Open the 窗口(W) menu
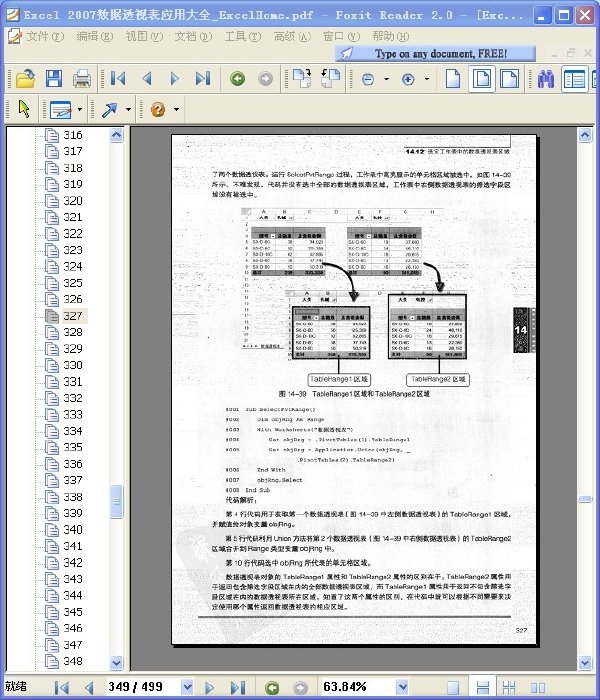 click(x=341, y=36)
